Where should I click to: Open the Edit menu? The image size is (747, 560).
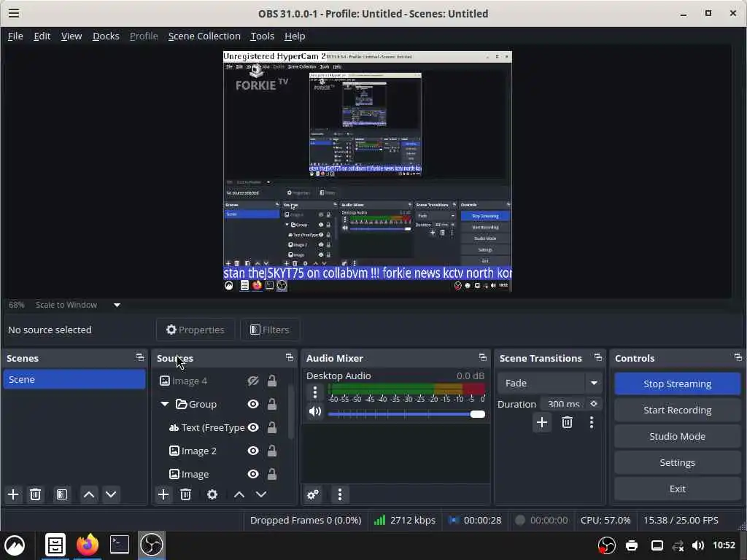point(42,36)
